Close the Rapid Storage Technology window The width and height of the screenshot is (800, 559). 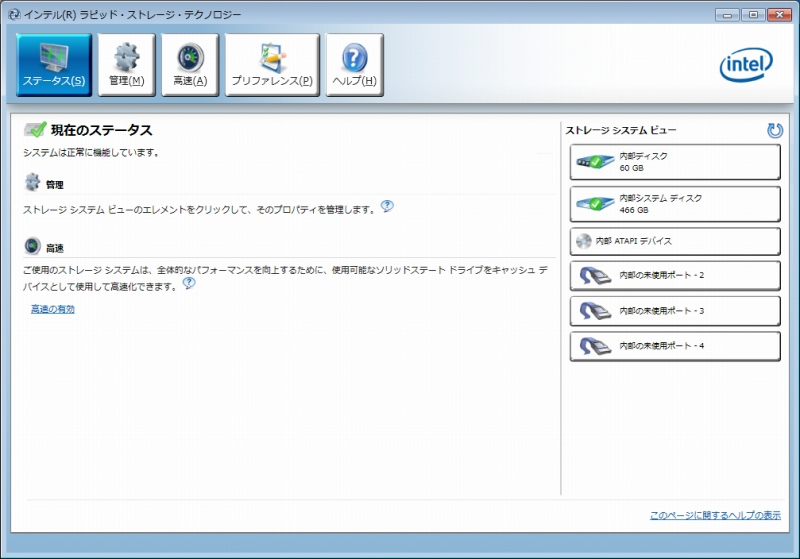click(x=779, y=15)
